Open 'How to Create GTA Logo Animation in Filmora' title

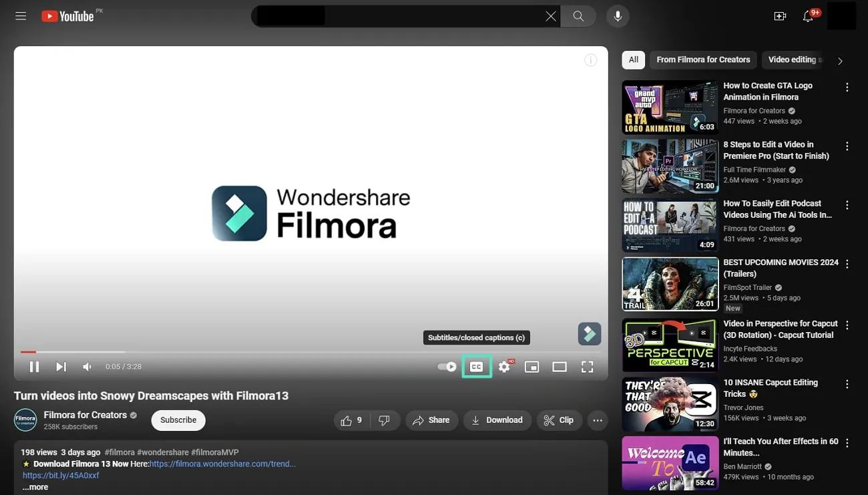(x=768, y=92)
